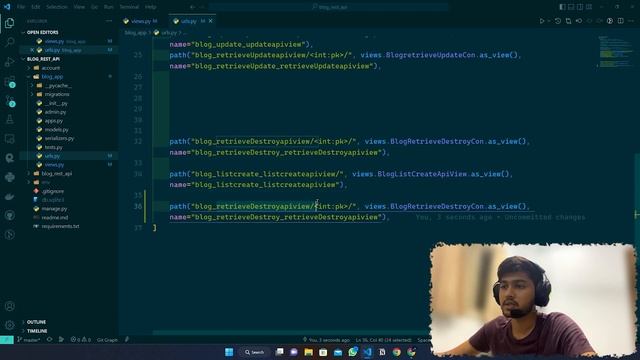This screenshot has width=640, height=360.
Task: Expand the account folder
Action: tap(50, 68)
